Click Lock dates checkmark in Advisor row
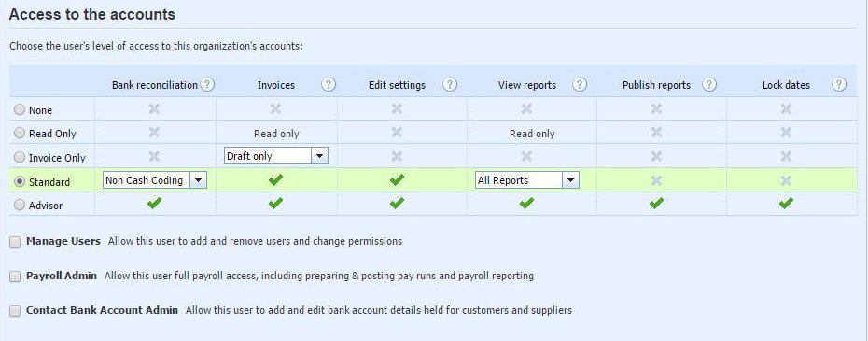 click(x=786, y=204)
